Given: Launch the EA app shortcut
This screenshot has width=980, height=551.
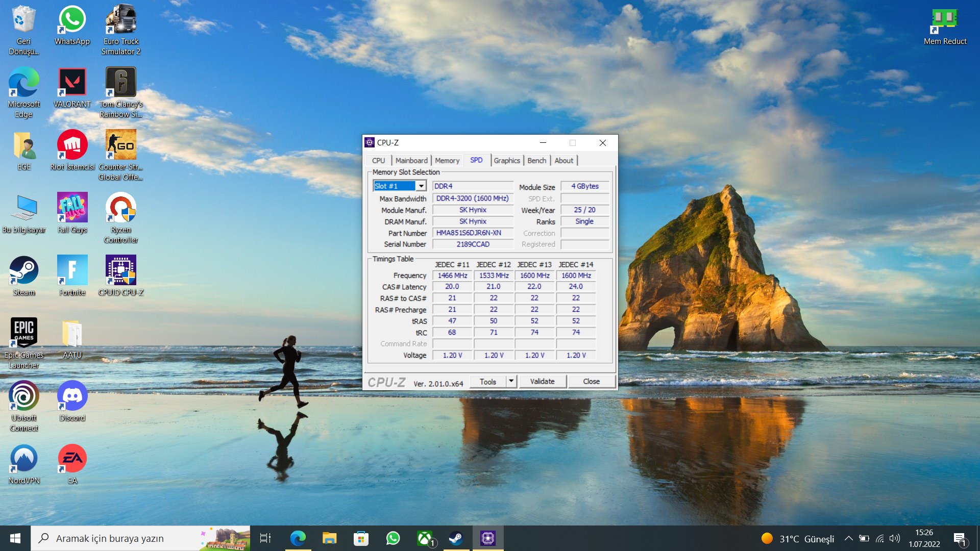Looking at the screenshot, I should (72, 464).
